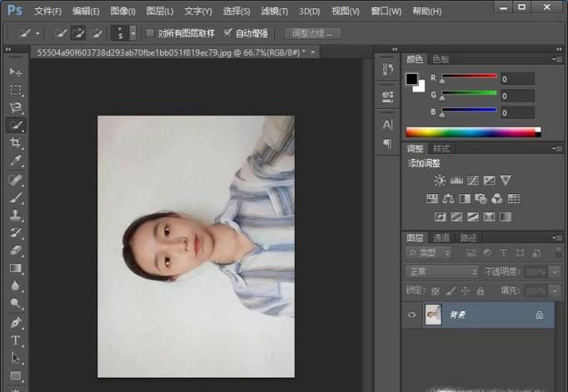The height and width of the screenshot is (392, 568).
Task: Select the History Brush tool
Action: tap(15, 233)
